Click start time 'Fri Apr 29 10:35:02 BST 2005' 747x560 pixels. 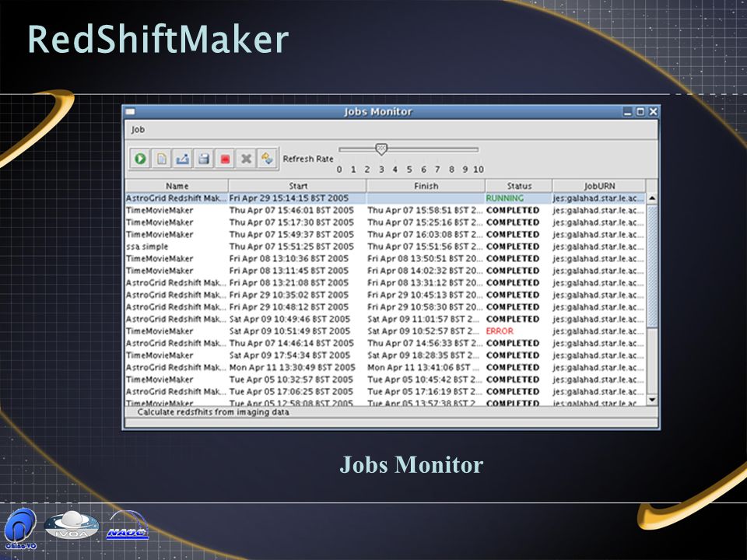289,295
